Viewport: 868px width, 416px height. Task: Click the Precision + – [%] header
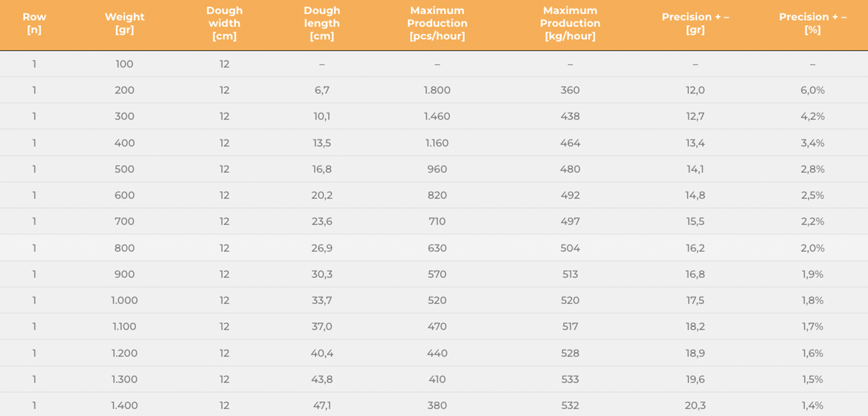tap(812, 23)
